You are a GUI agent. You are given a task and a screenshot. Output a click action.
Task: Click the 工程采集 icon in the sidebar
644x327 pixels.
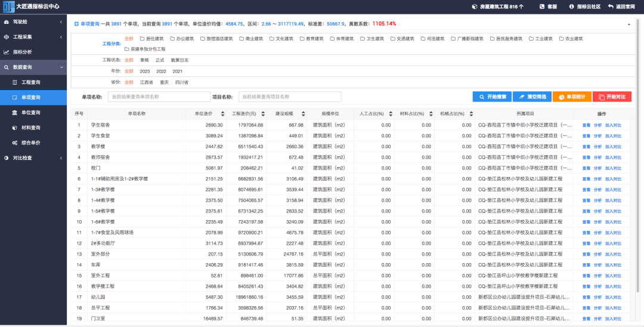[6, 37]
